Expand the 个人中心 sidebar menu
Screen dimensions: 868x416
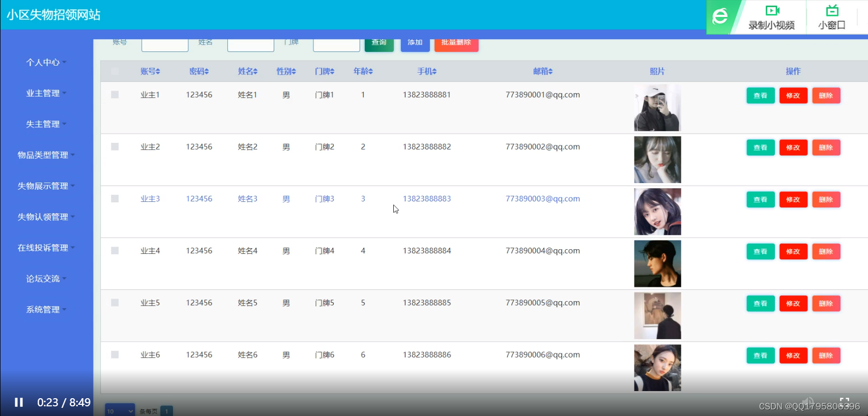[46, 62]
